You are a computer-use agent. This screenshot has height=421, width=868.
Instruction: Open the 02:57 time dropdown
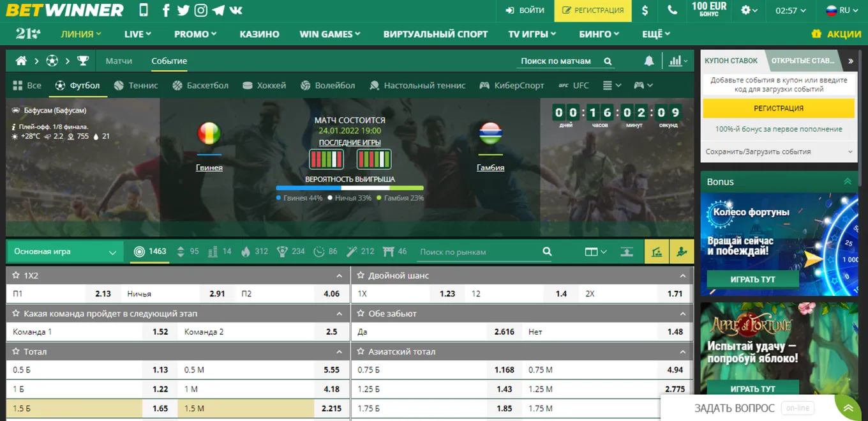[x=790, y=10]
